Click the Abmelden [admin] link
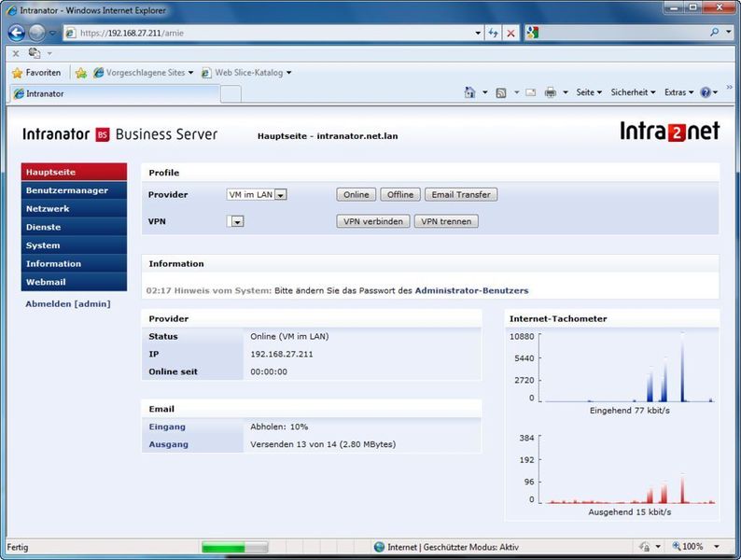741x560 pixels. point(68,304)
